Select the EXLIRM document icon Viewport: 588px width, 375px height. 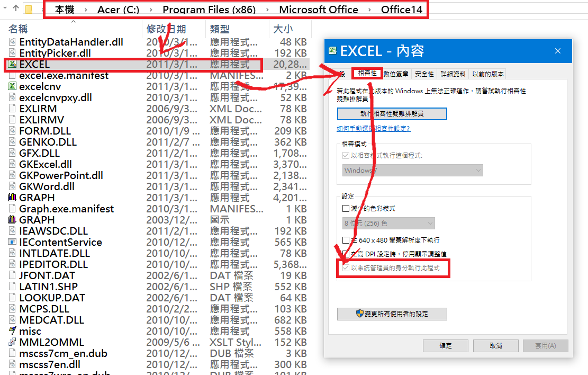pyautogui.click(x=12, y=109)
